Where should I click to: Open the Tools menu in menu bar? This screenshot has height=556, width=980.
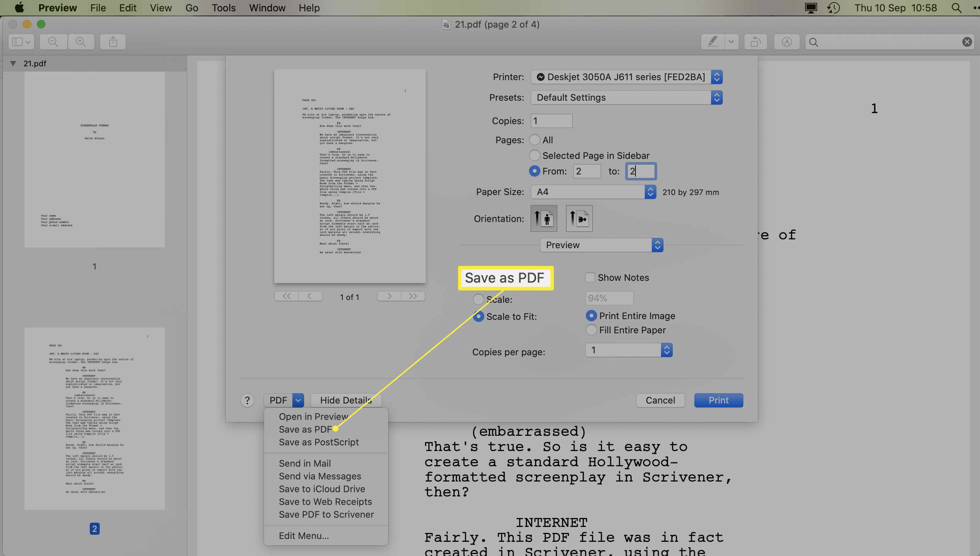point(224,8)
